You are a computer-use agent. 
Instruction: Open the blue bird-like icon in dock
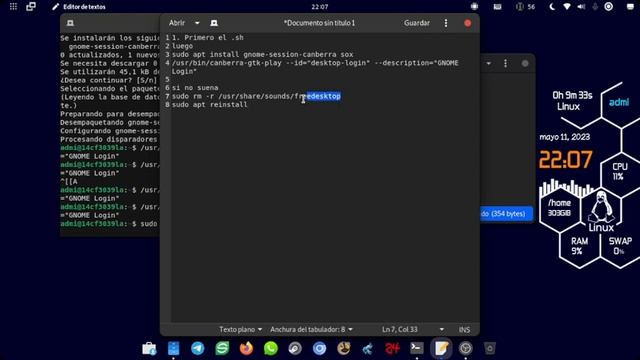pos(368,348)
